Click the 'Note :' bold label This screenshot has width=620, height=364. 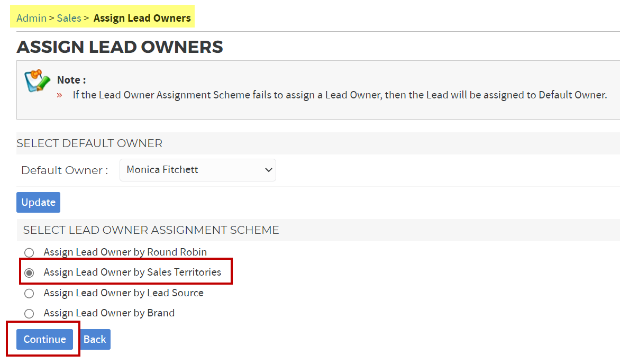[71, 80]
